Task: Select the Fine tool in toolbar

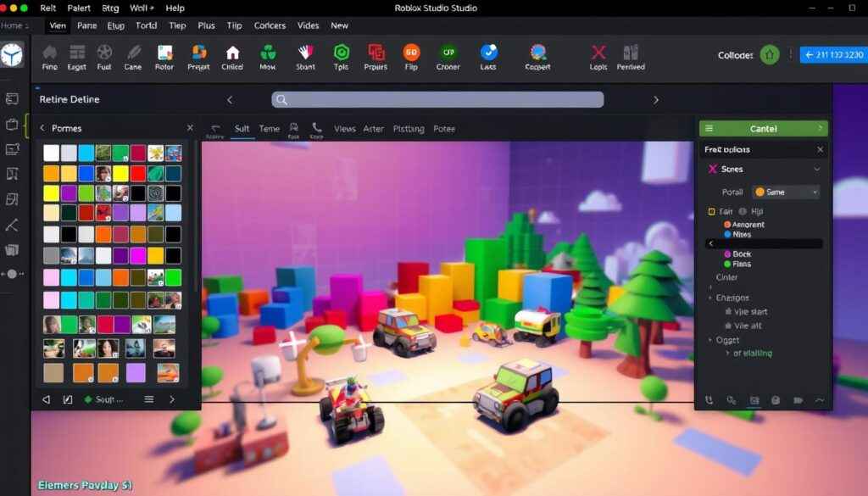Action: [x=49, y=58]
